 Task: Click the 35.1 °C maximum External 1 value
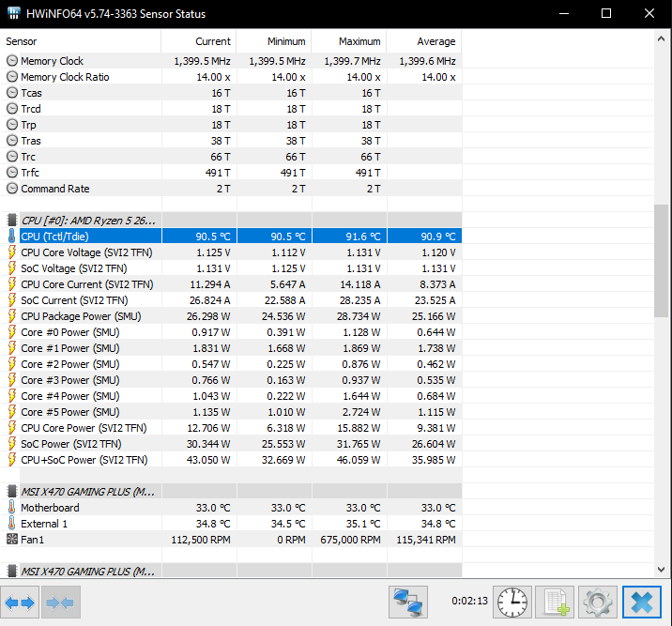(x=363, y=523)
